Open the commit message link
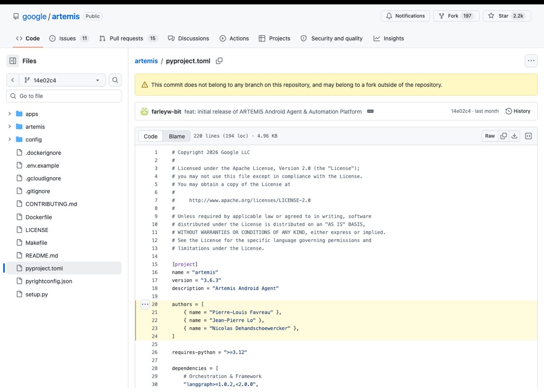This screenshot has height=392, width=544. point(273,111)
